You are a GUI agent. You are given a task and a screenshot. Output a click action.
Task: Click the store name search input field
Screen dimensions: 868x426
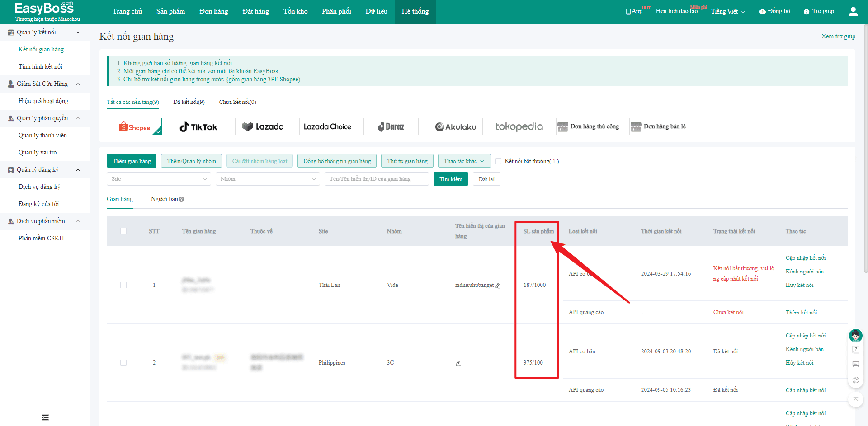click(377, 179)
